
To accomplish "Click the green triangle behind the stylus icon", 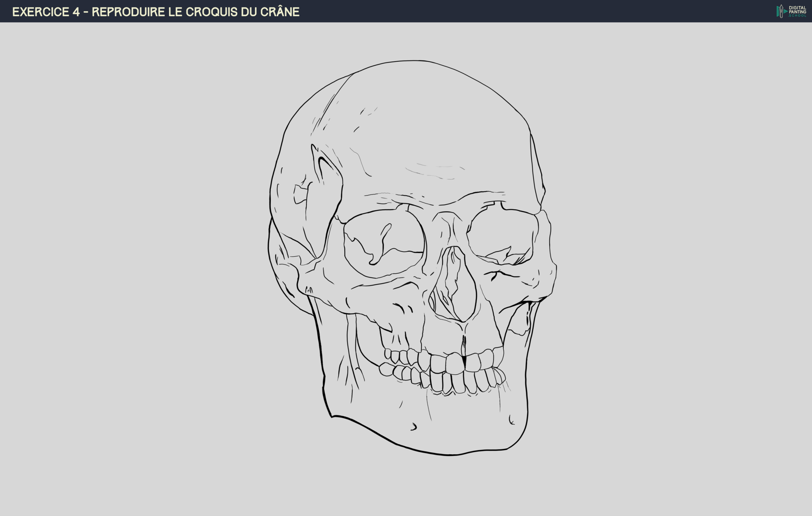I will (x=785, y=11).
